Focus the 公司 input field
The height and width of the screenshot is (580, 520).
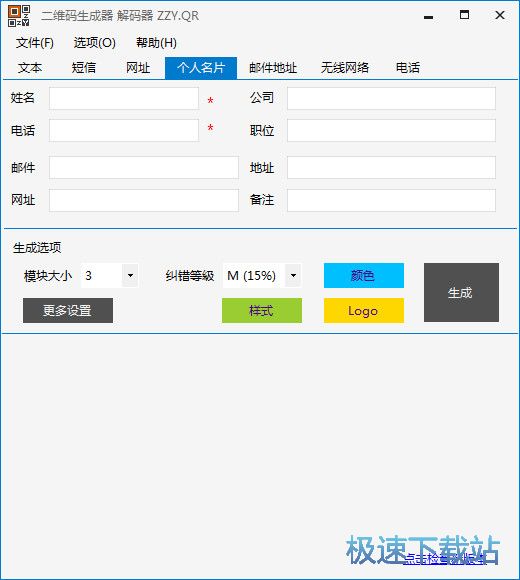pos(391,98)
